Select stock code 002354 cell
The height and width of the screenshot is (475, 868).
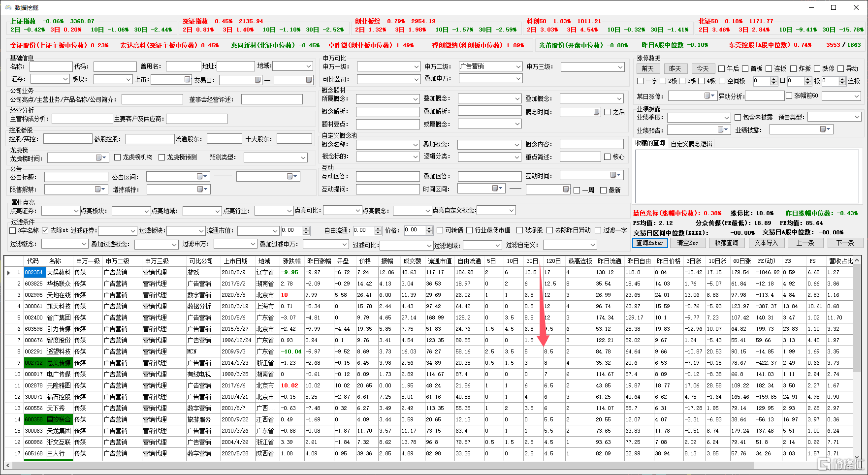34,272
